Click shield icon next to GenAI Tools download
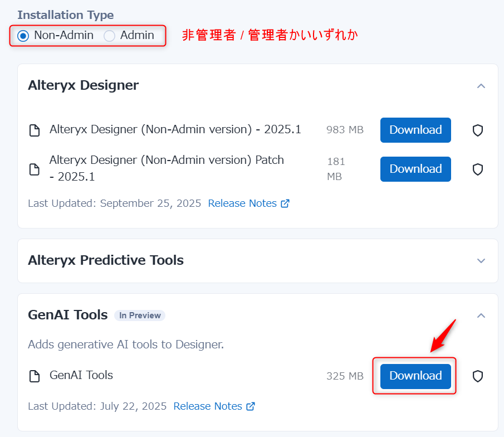 pos(477,376)
